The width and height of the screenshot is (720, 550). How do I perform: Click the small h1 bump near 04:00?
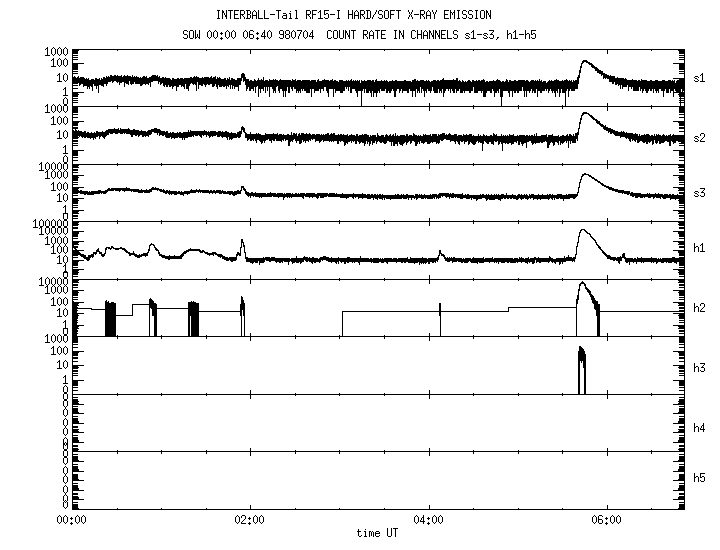coord(441,254)
